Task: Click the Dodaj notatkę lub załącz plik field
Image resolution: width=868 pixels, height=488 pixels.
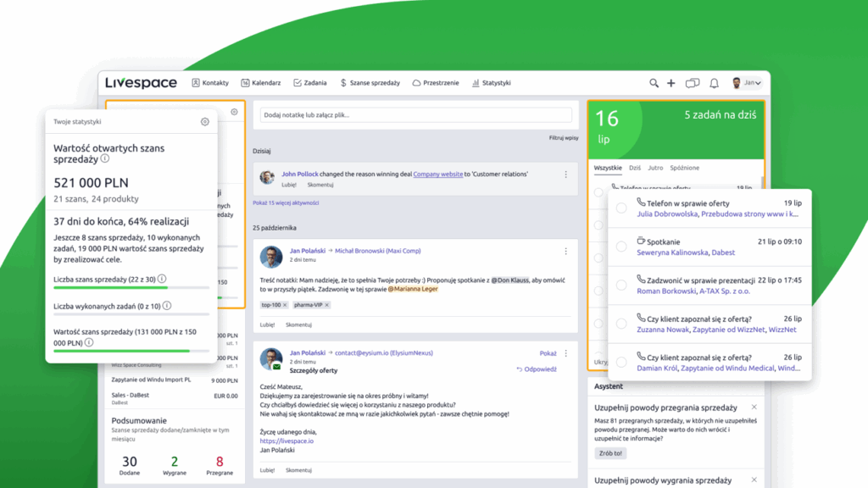Action: (x=415, y=115)
